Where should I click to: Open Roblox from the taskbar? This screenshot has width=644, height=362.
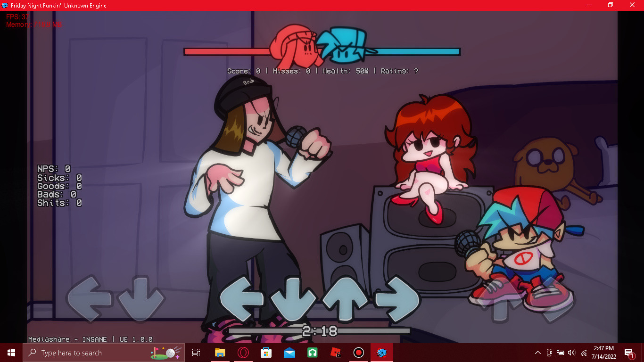pyautogui.click(x=335, y=353)
